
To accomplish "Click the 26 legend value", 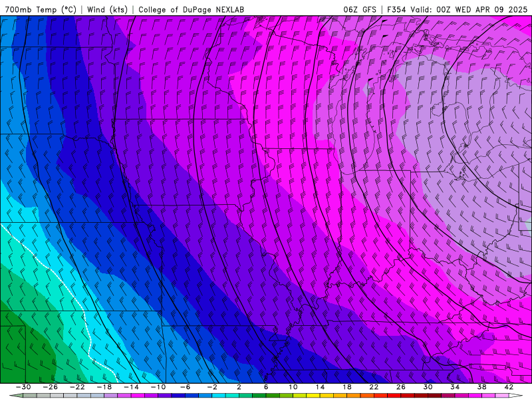I will (x=401, y=387).
